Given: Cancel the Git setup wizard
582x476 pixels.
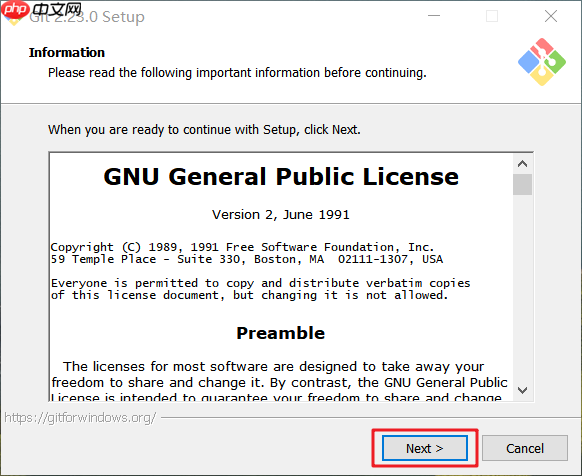Looking at the screenshot, I should click(x=525, y=448).
